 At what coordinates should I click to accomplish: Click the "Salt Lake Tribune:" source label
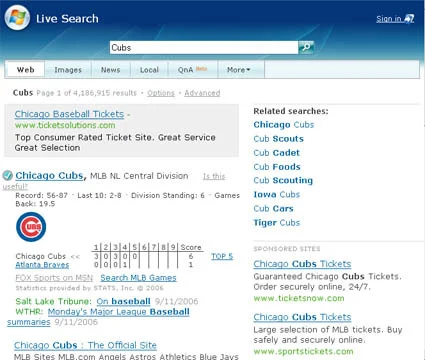tap(53, 301)
